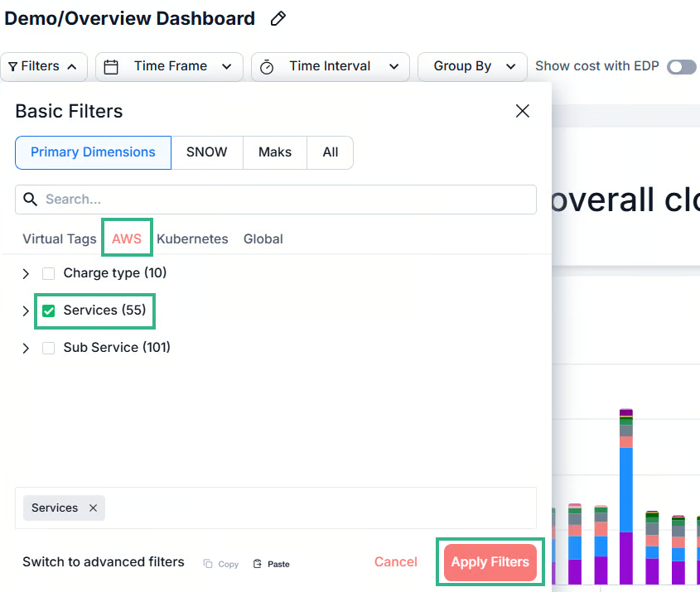Click into the filter Search field

pos(282,200)
